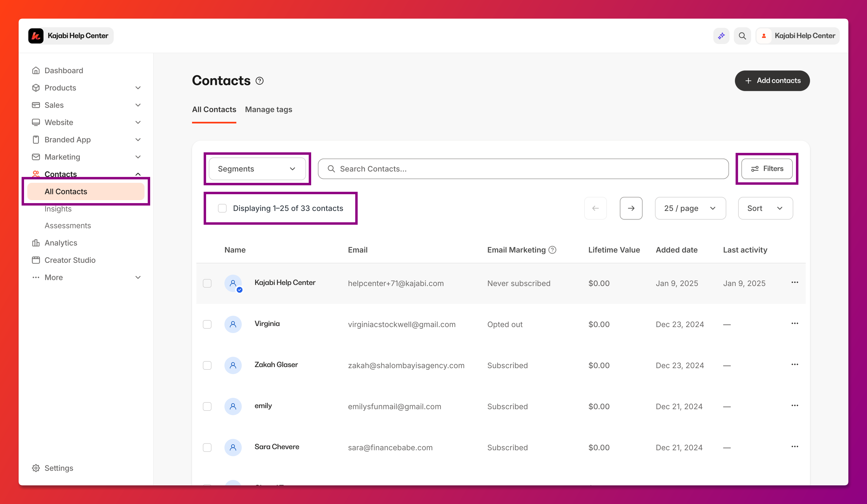Viewport: 867px width, 504px height.
Task: Click the avatar icon for Virginia
Action: point(233,324)
